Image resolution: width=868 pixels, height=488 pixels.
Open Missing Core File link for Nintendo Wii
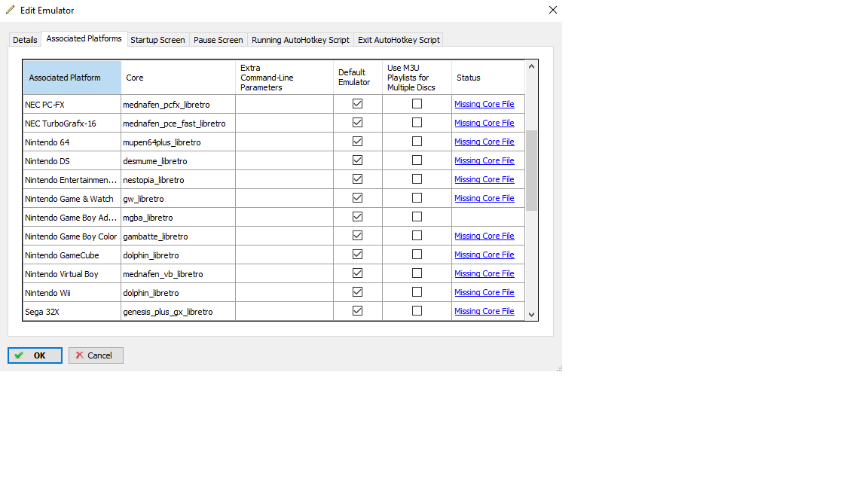pyautogui.click(x=484, y=292)
